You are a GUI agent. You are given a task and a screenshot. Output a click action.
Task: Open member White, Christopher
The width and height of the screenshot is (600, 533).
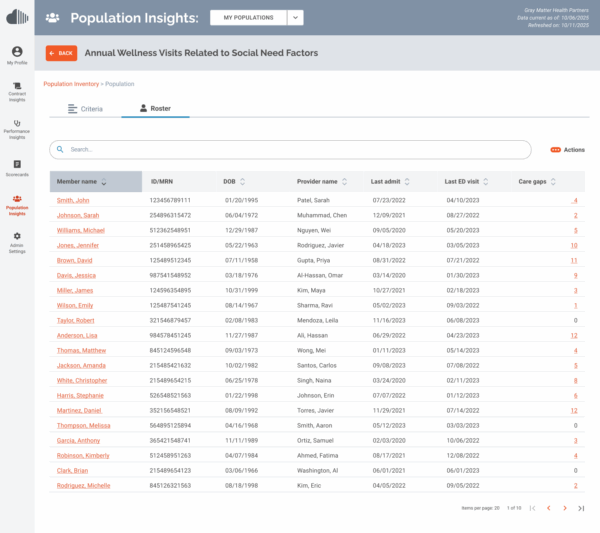tap(82, 380)
